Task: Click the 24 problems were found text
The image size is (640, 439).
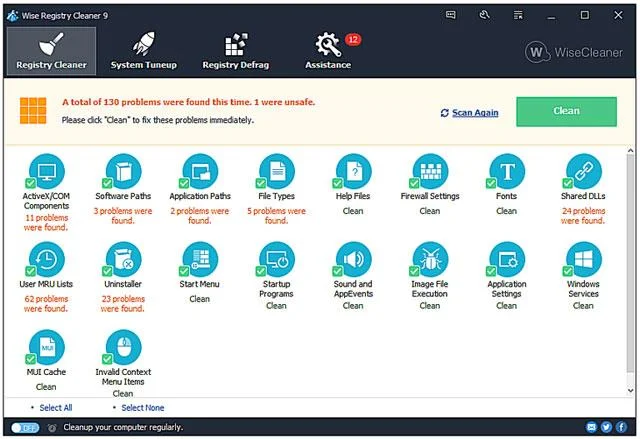Action: point(583,216)
